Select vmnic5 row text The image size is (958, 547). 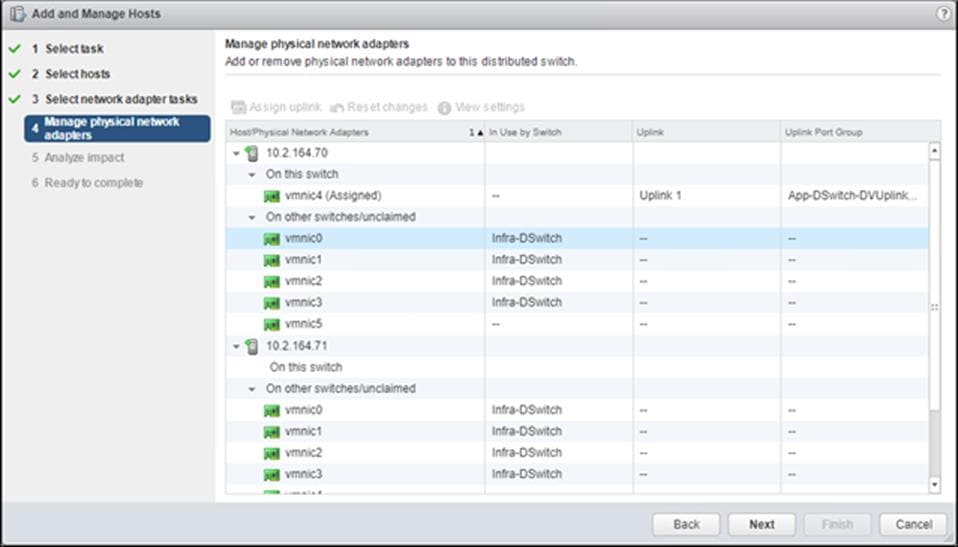pos(304,324)
